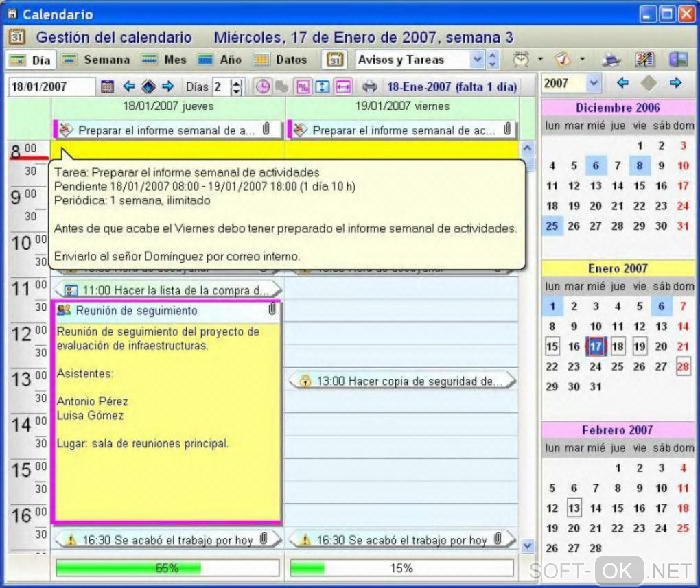Select 25 in Diciembre 2006 mini calendar
Viewport: 700px width, 588px height.
tap(552, 226)
